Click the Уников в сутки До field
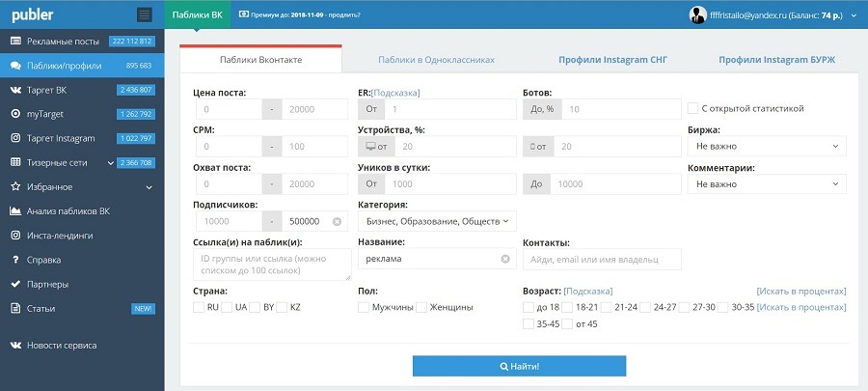Screen dimensions: 868x391 (615, 183)
